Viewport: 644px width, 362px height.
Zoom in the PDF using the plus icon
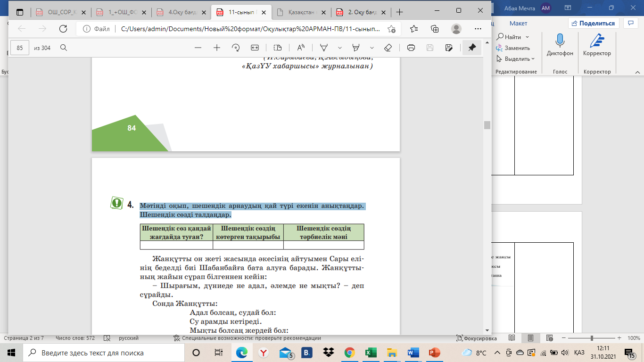pos(217,48)
